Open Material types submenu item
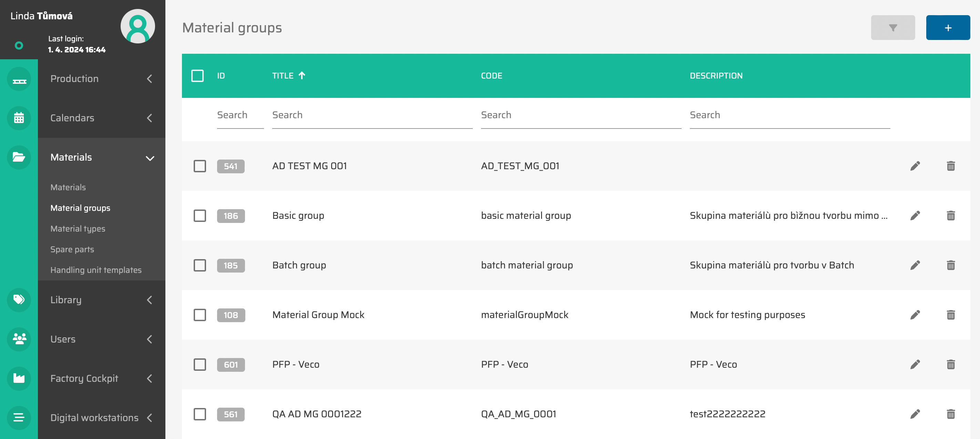Image resolution: width=980 pixels, height=439 pixels. pyautogui.click(x=78, y=228)
